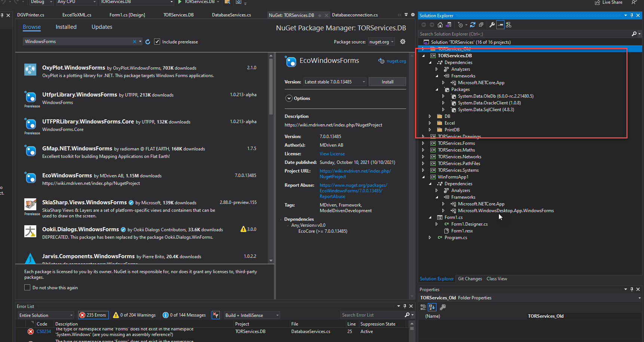This screenshot has width=644, height=342.
Task: Click the red error icon for CS0234
Action: point(31,332)
